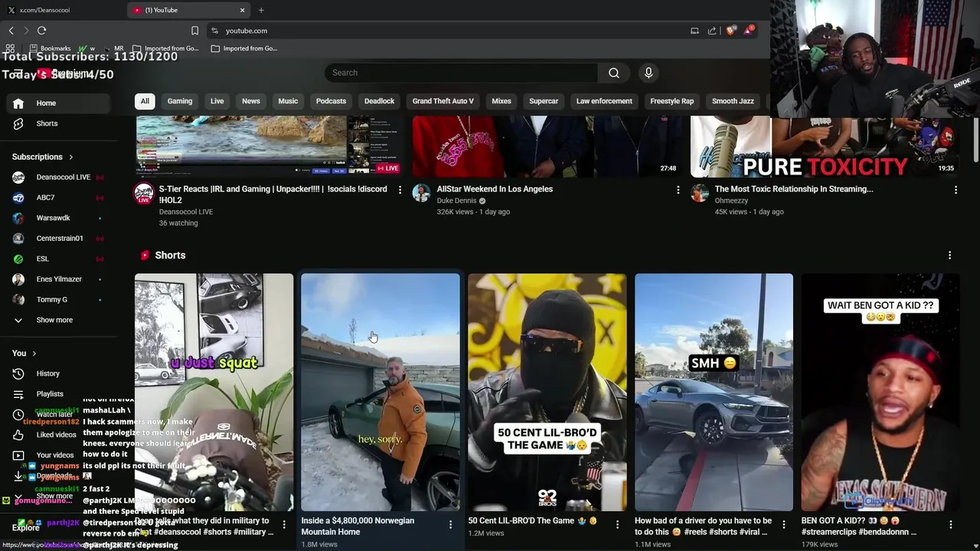
Task: Open the MR bookmark
Action: [113, 48]
